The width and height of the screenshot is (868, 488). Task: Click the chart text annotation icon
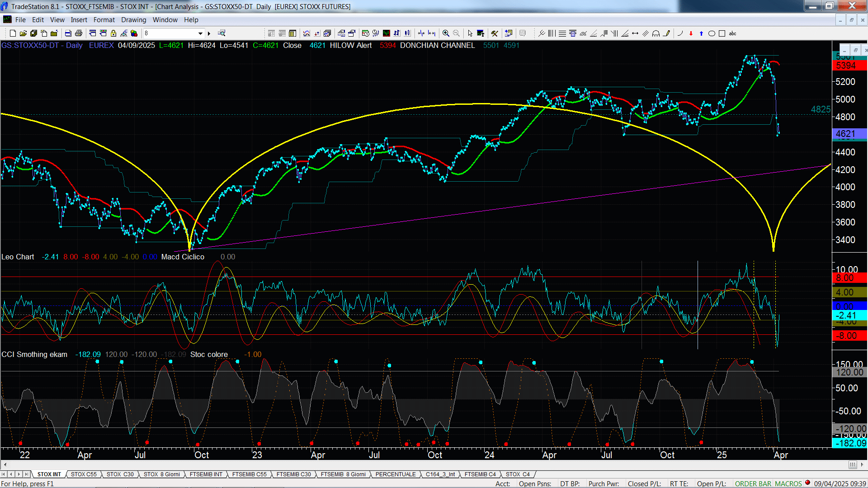(x=481, y=33)
